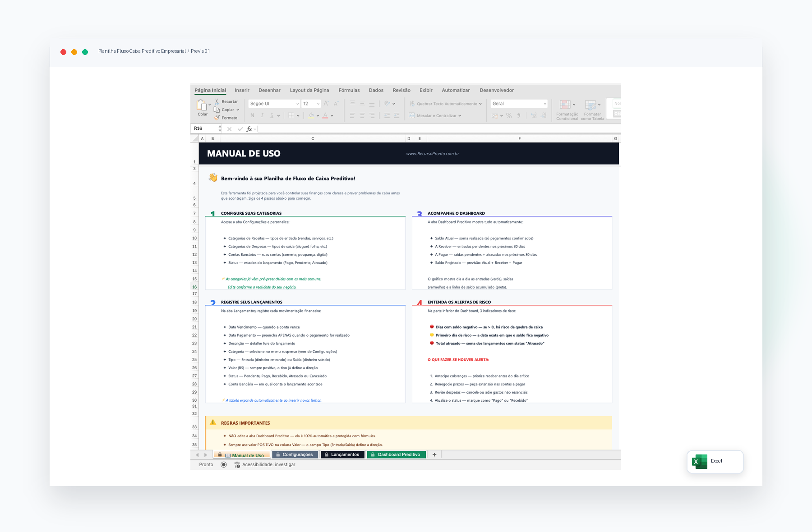Apply comma style number format
The height and width of the screenshot is (532, 812).
click(x=519, y=116)
